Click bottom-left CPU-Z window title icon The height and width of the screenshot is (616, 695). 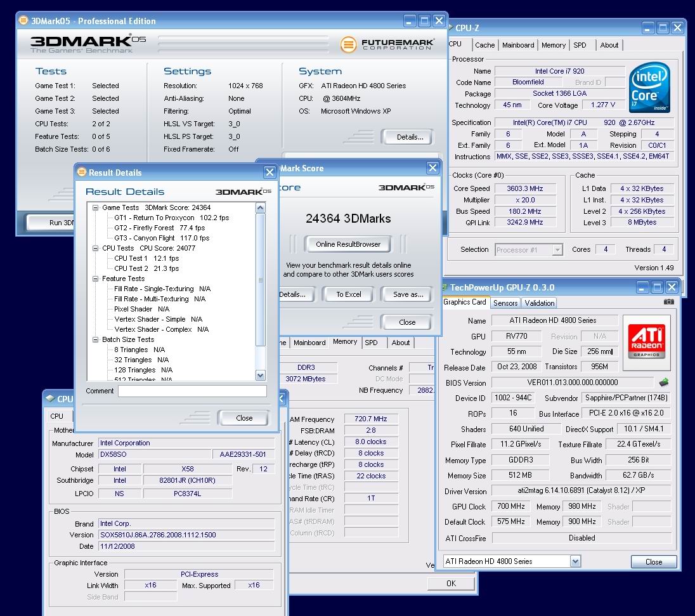pyautogui.click(x=50, y=398)
